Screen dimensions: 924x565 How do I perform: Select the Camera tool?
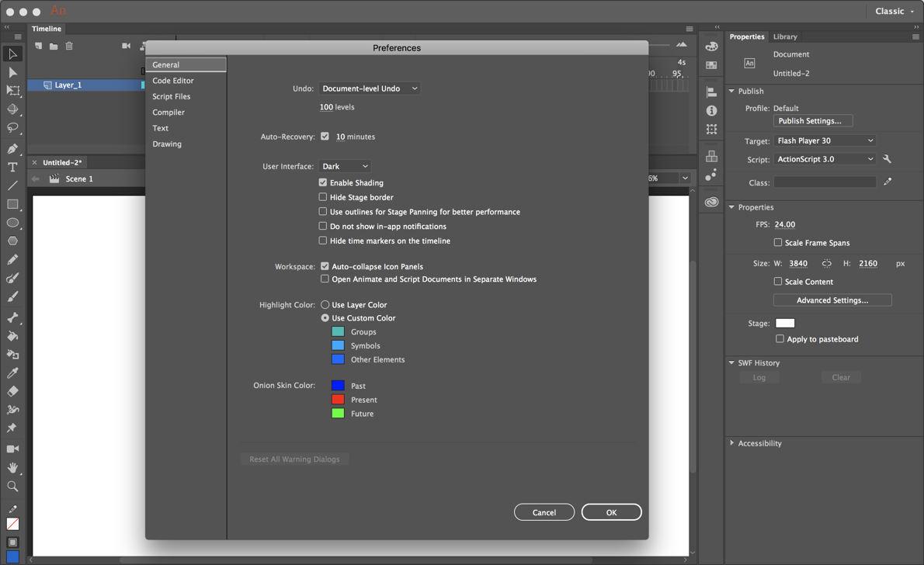tap(12, 448)
